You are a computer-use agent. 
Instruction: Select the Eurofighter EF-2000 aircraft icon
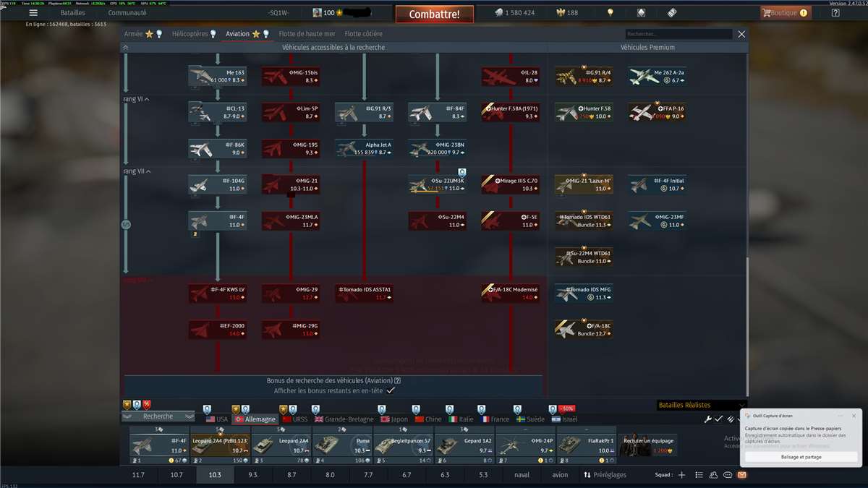point(203,329)
